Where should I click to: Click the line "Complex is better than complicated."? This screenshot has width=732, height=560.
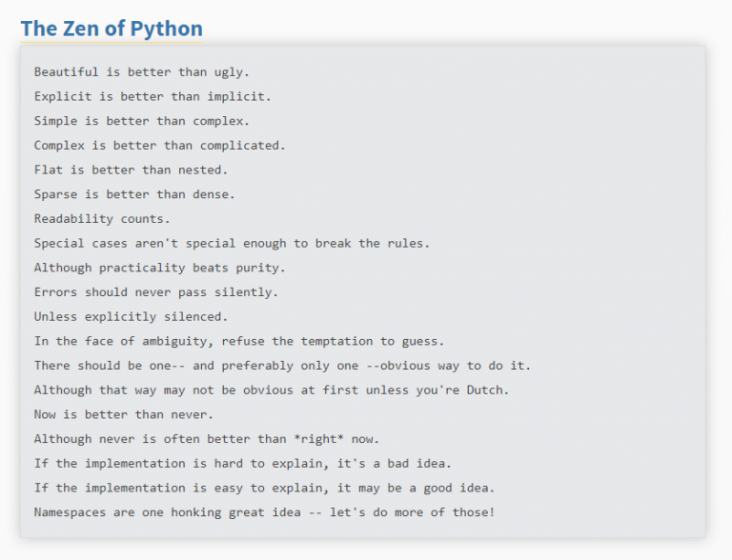(x=159, y=146)
